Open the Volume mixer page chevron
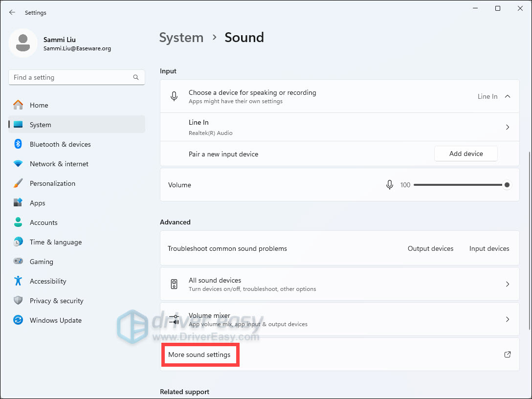 click(x=508, y=319)
